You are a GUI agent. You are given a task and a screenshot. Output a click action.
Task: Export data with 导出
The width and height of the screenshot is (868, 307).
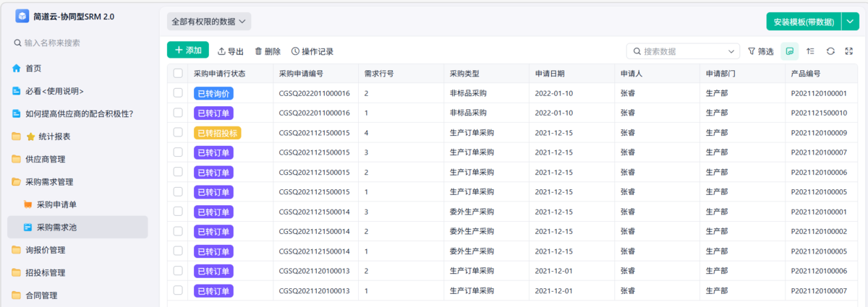pos(231,51)
